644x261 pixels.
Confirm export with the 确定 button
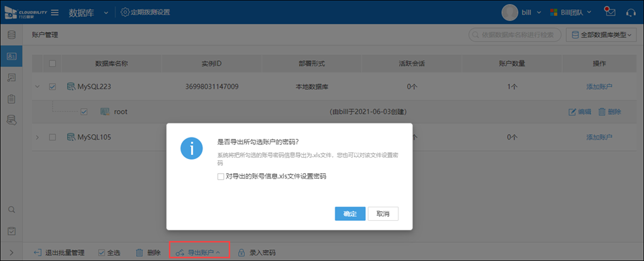tap(350, 214)
